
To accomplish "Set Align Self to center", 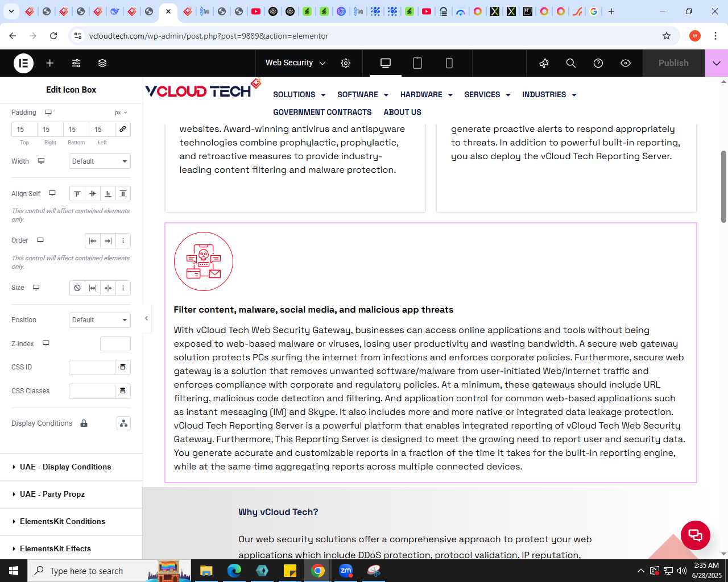I will [x=93, y=194].
